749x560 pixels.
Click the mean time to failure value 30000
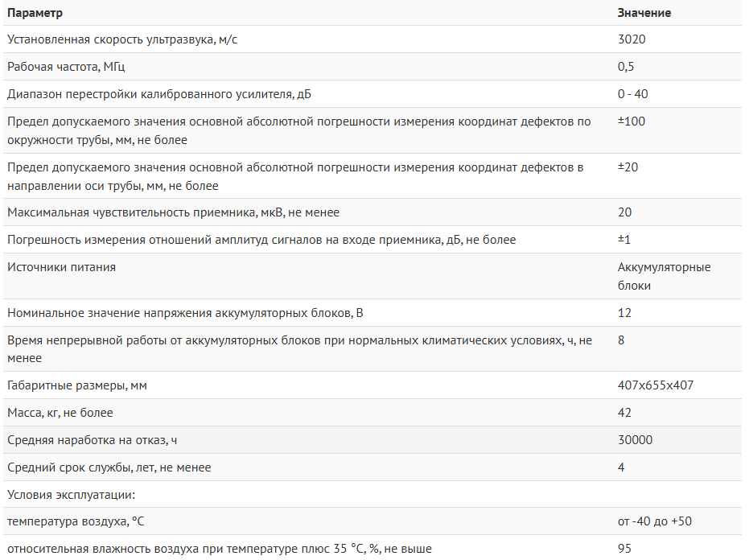[635, 440]
